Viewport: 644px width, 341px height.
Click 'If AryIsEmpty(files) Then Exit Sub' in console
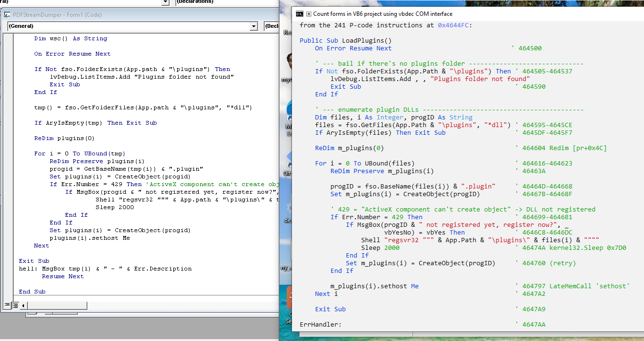380,132
